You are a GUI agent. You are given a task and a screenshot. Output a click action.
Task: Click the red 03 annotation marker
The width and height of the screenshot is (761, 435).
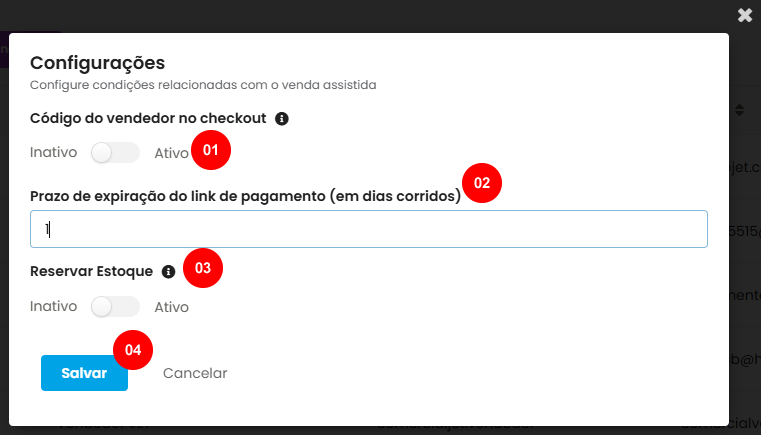coord(203,268)
